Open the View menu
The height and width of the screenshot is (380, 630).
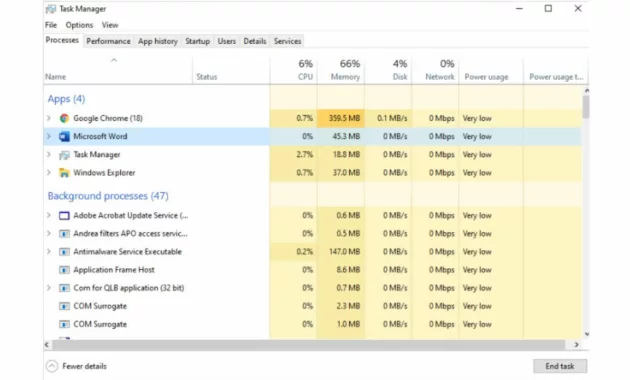[x=110, y=25]
